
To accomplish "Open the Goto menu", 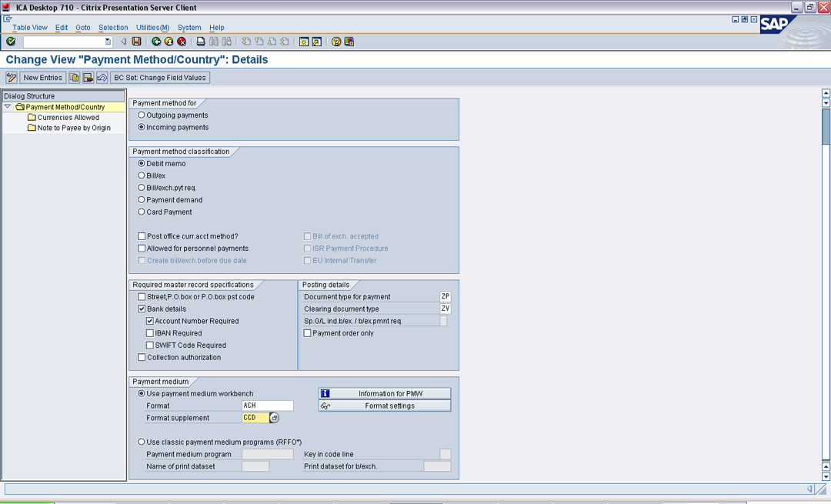I will (82, 28).
